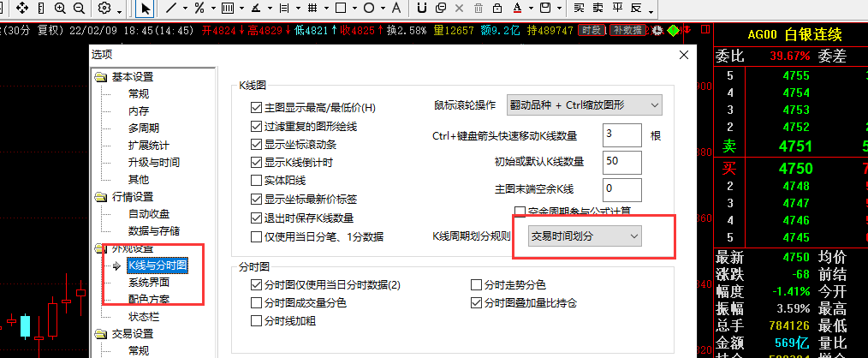
Task: Select the move/pan cross-arrows tool
Action: pyautogui.click(x=23, y=8)
